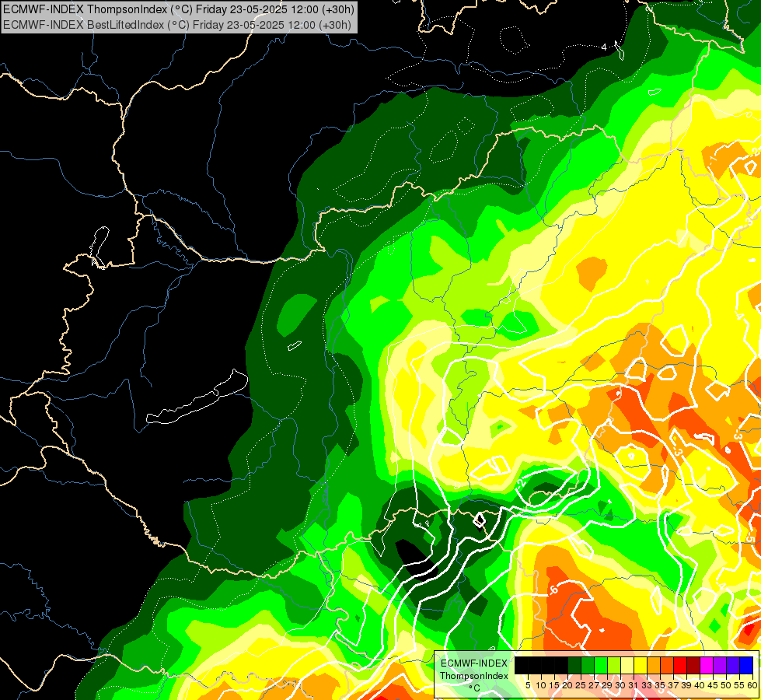The image size is (761, 700).
Task: Pick the dark green legend swatch (20–25)
Action: (574, 665)
